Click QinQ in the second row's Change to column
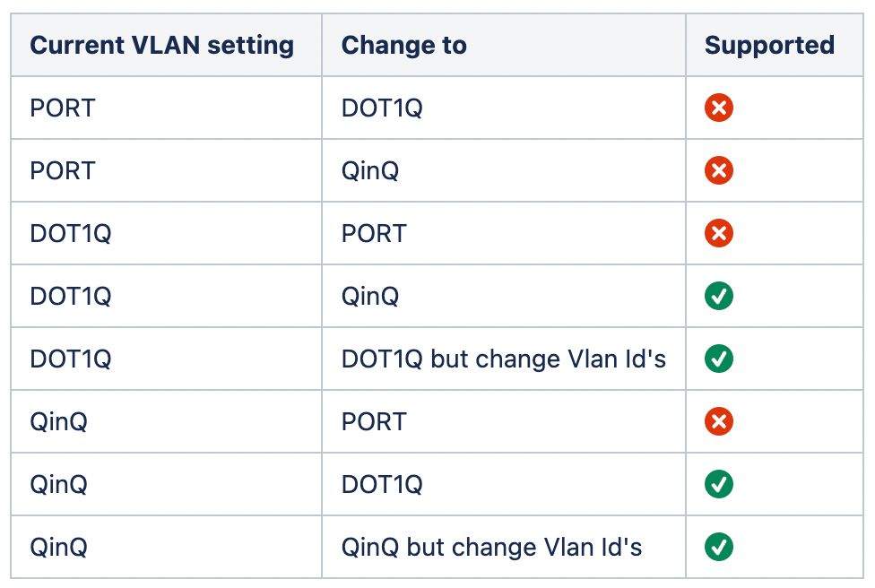 click(370, 170)
